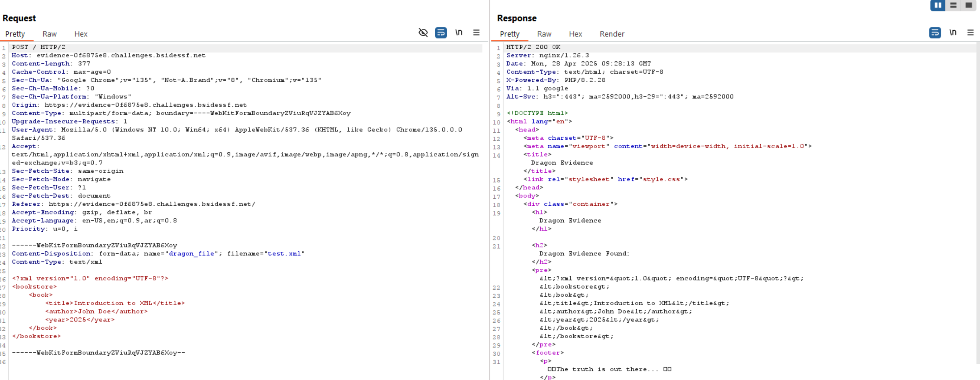The height and width of the screenshot is (380, 980).
Task: Switch to the Request Raw tab
Action: (50, 34)
